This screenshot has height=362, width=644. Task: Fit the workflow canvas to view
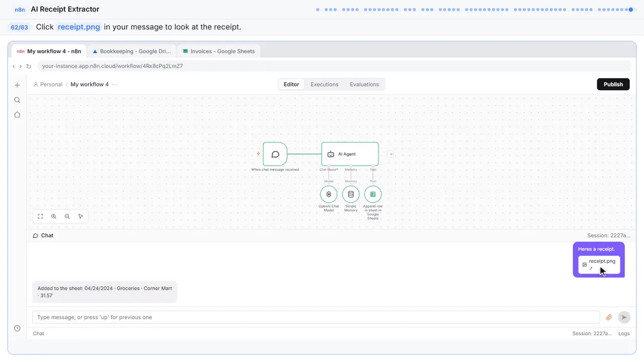pos(40,216)
